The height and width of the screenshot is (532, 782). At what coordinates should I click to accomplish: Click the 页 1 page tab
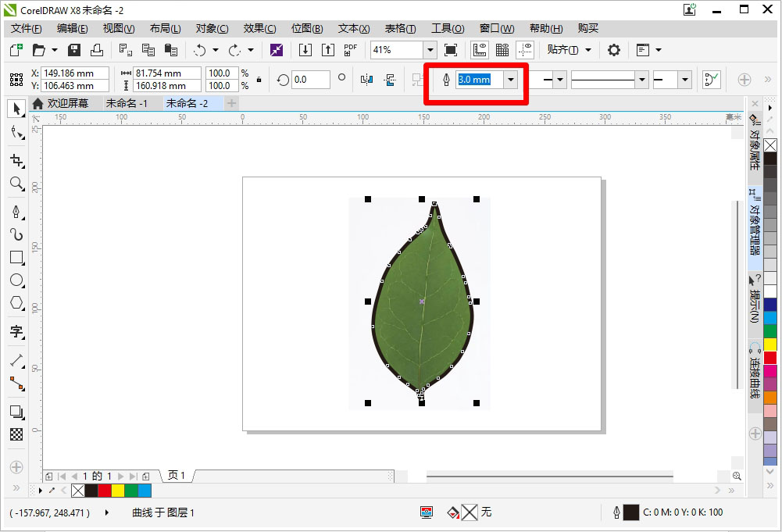(177, 475)
